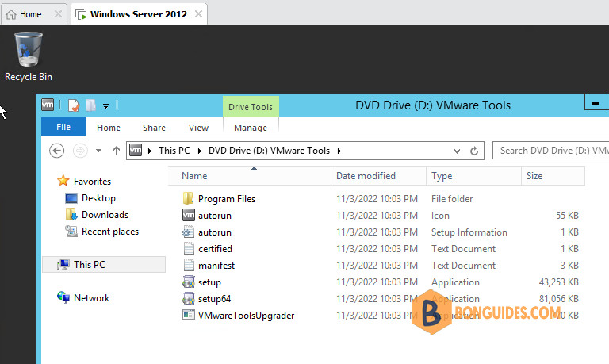Click the Downloads folder icon in the sidebar
Viewport: 609px width, 364px height.
pyautogui.click(x=71, y=214)
